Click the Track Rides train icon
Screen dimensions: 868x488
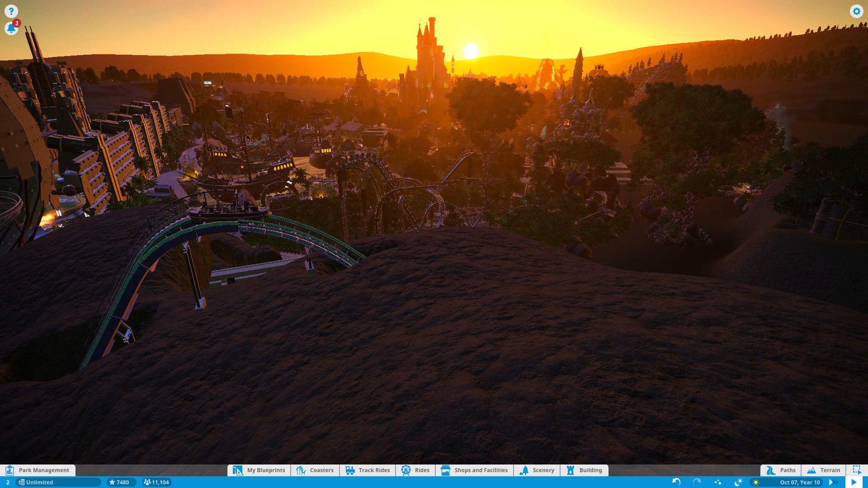point(350,470)
